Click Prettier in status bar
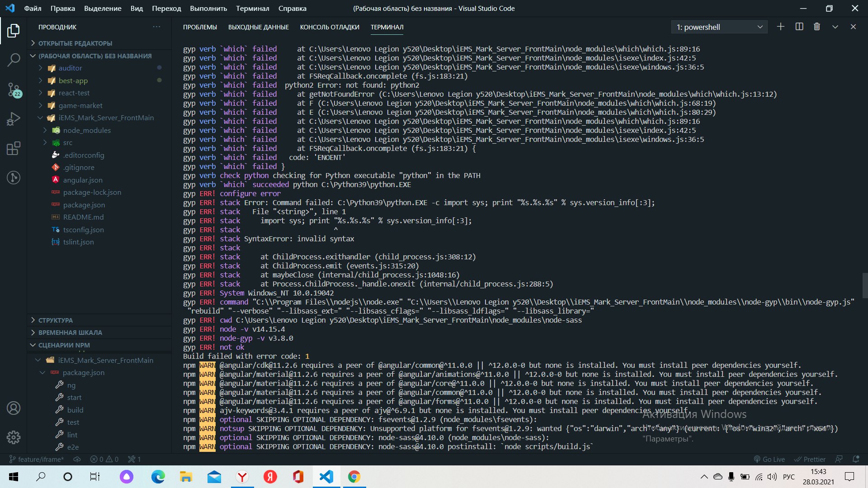This screenshot has width=868, height=488. [810, 459]
